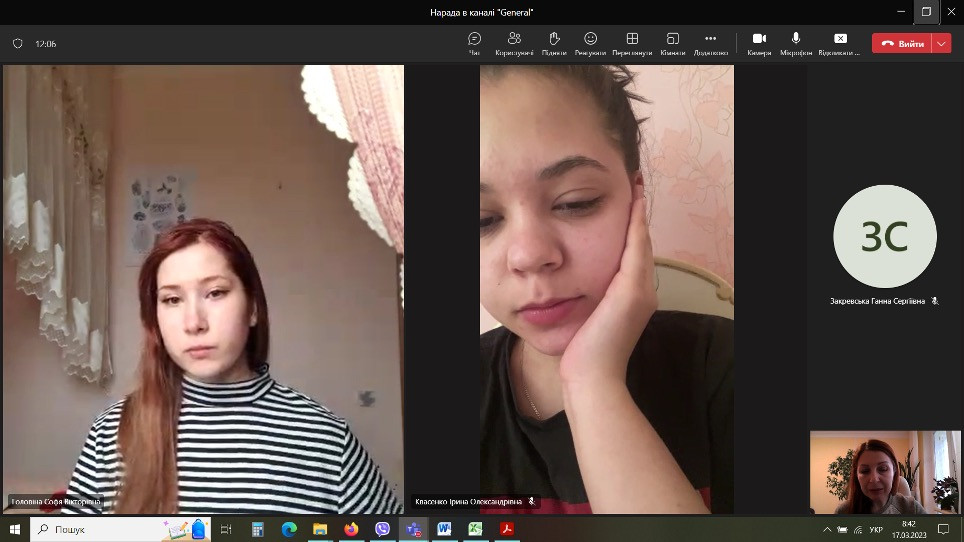
Task: Toggle the Camera on or off
Action: tap(759, 43)
